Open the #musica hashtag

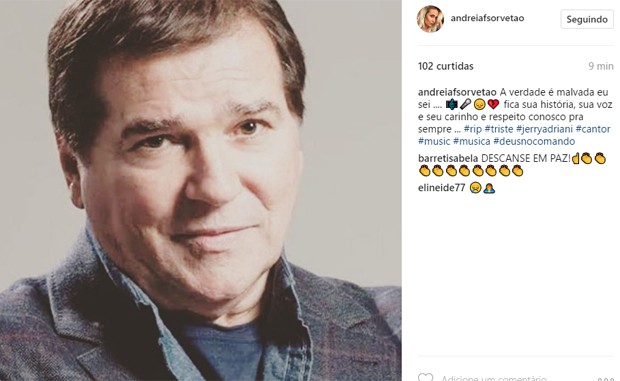[472, 141]
